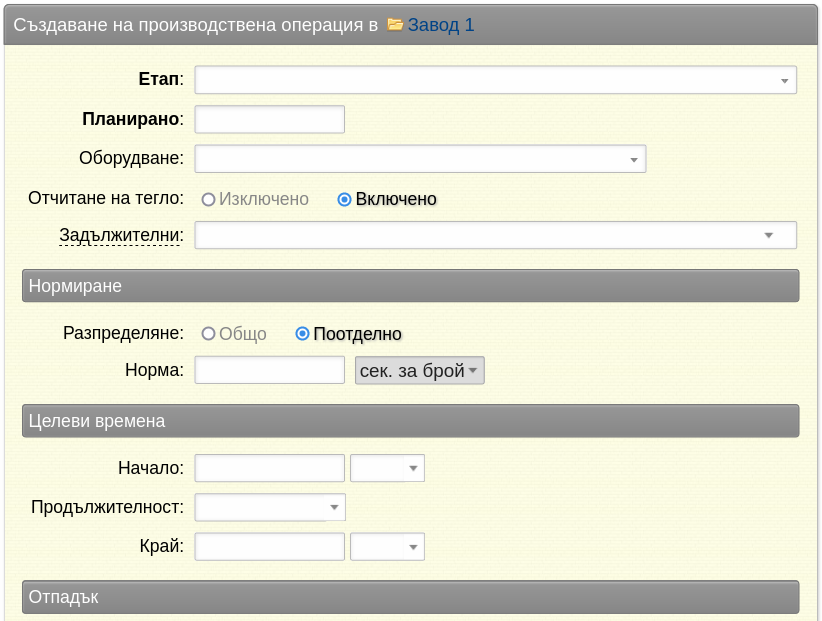822x621 pixels.
Task: Open the Начало time dropdown arrow
Action: point(413,468)
